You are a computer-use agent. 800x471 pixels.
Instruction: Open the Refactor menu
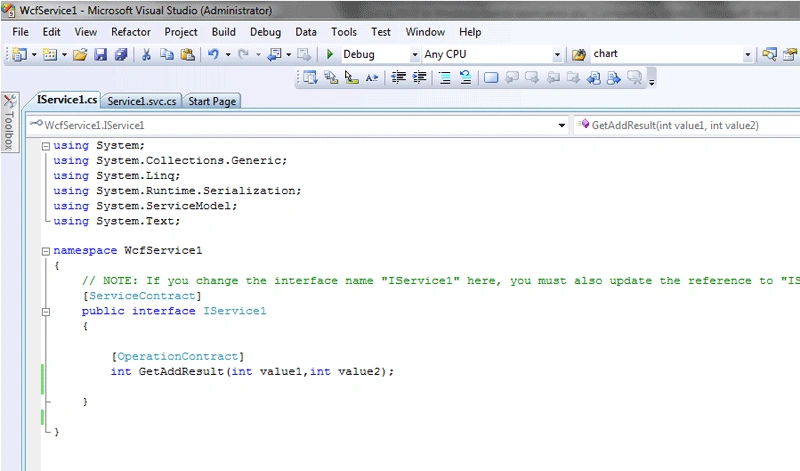pyautogui.click(x=131, y=32)
